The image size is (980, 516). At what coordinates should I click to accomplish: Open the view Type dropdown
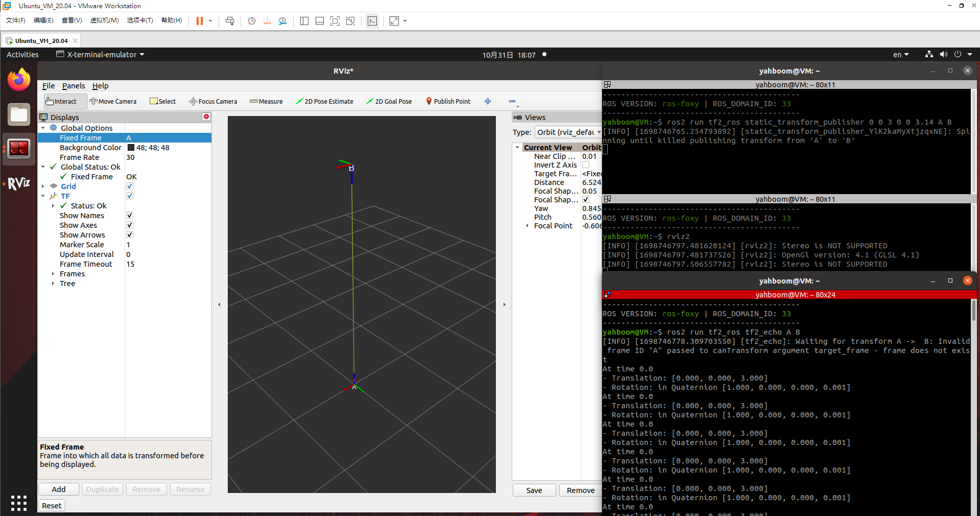(x=568, y=132)
